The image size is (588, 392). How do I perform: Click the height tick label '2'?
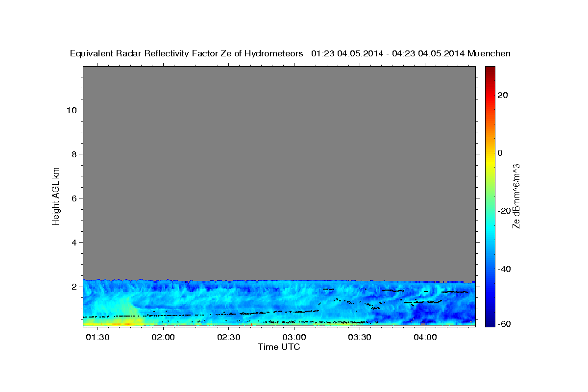(x=74, y=287)
